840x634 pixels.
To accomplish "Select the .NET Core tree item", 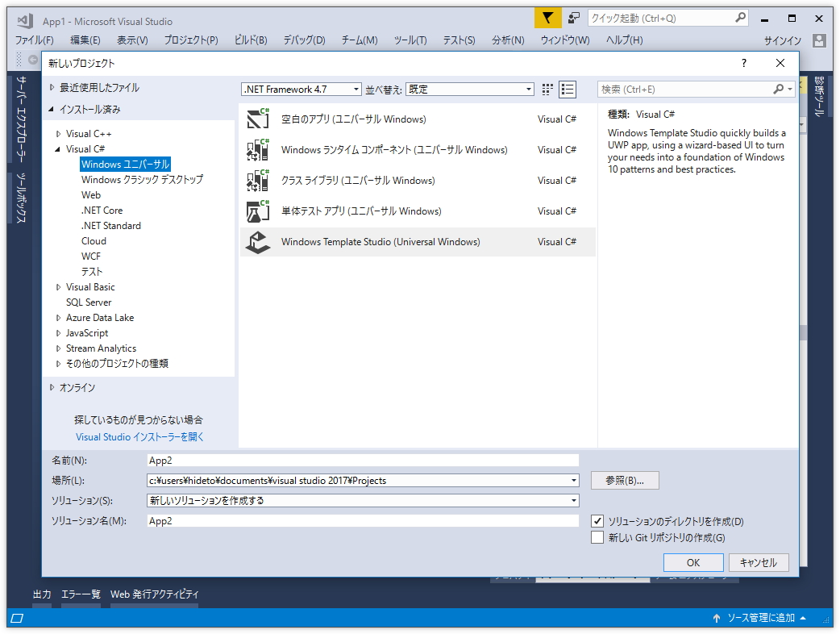I will [x=102, y=211].
